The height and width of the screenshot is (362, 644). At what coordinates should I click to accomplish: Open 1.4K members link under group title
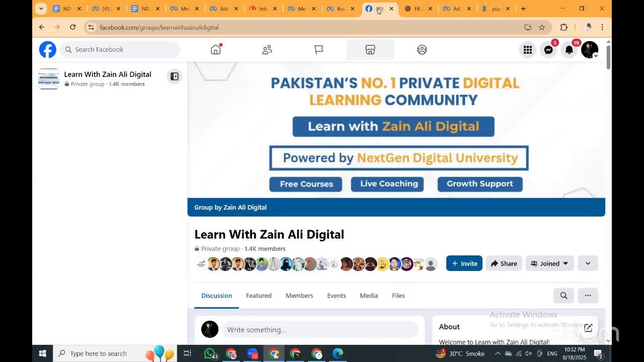[x=265, y=249]
